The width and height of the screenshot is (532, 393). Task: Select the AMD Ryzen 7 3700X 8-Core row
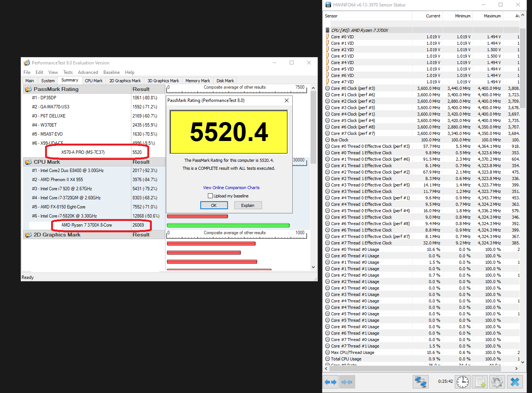click(94, 225)
